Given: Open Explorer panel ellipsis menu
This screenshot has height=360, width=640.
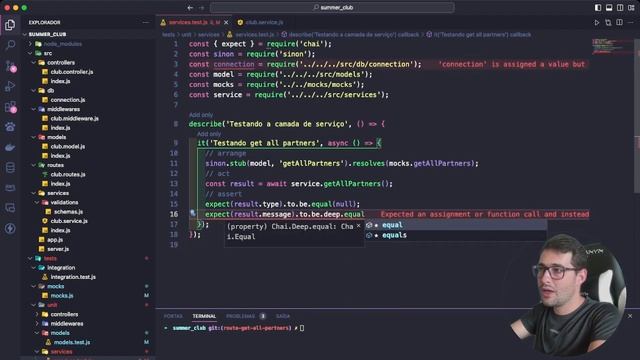Looking at the screenshot, I should tap(146, 22).
